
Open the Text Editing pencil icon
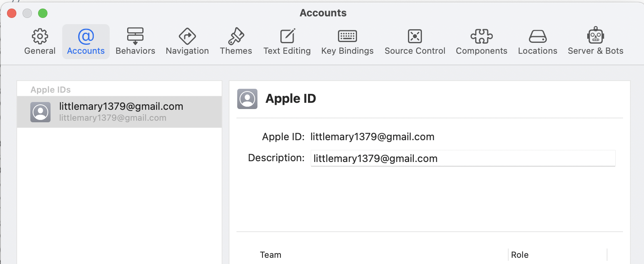[x=287, y=36]
